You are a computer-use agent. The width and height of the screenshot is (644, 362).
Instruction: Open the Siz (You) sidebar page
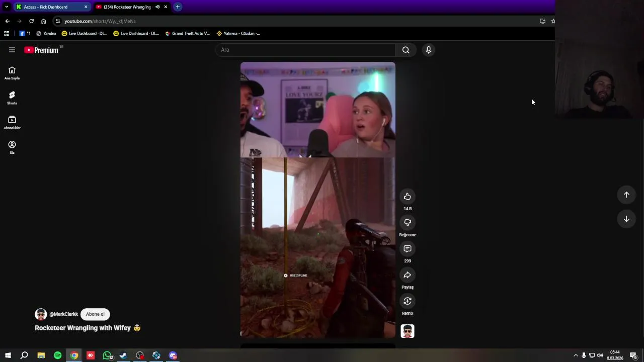[x=12, y=147]
